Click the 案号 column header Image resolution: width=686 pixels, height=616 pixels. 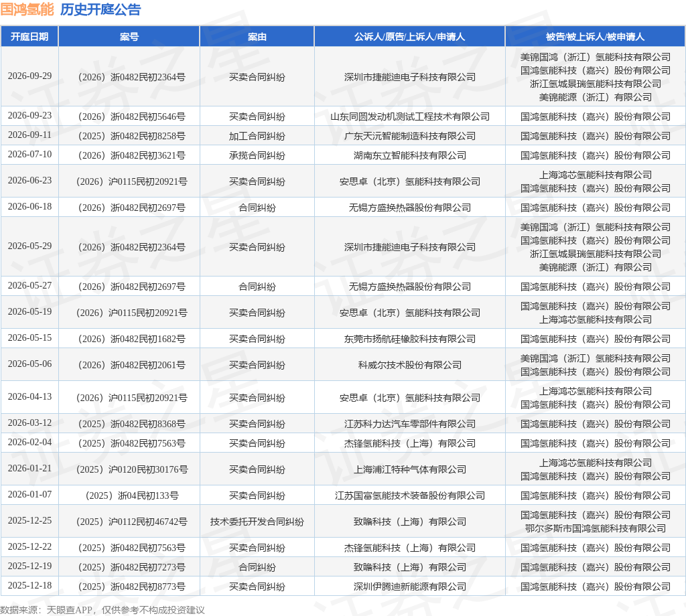click(x=129, y=37)
